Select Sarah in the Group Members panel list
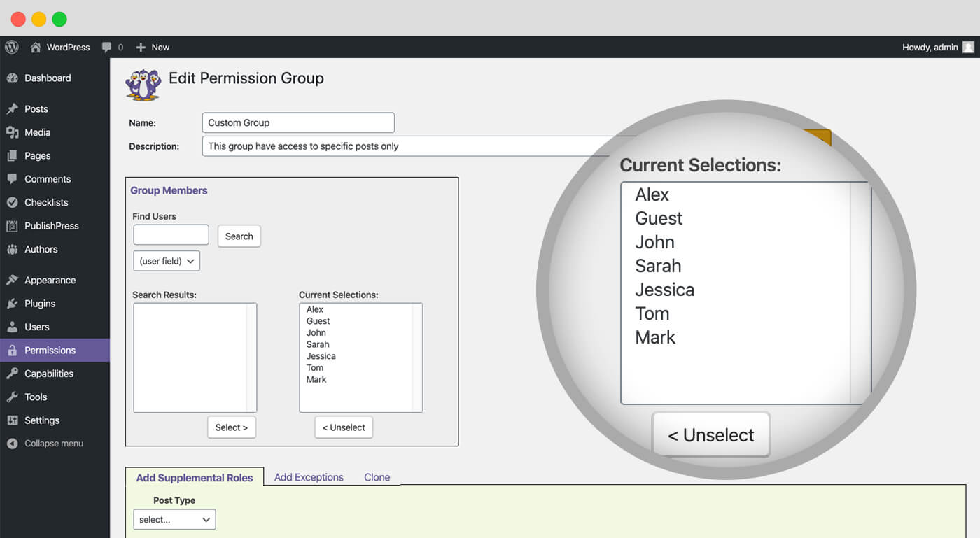The width and height of the screenshot is (980, 538). tap(317, 344)
